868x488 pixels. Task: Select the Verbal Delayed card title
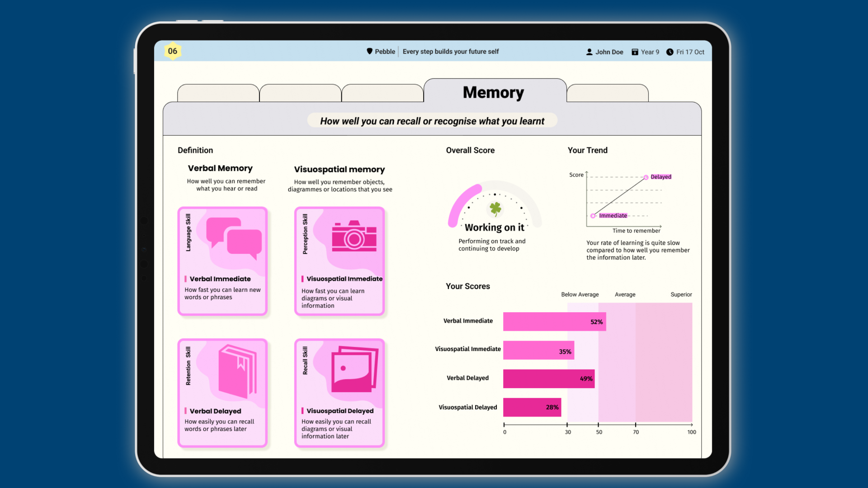point(215,411)
